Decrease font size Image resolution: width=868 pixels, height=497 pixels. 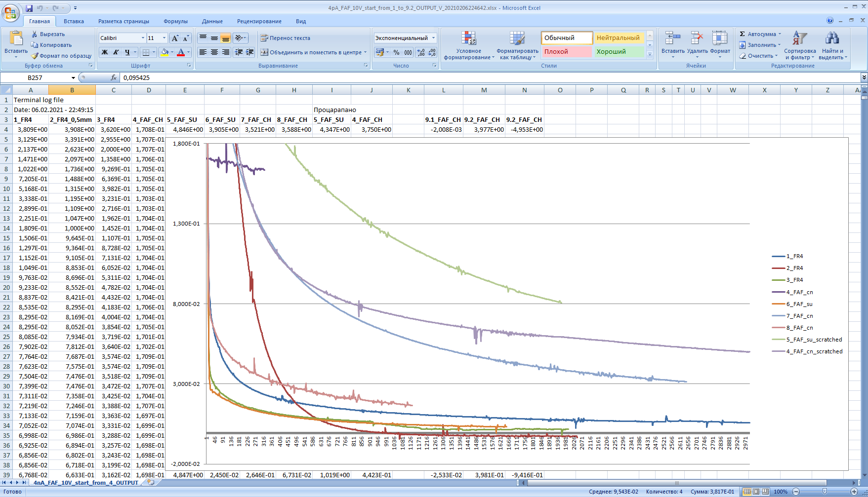[186, 38]
